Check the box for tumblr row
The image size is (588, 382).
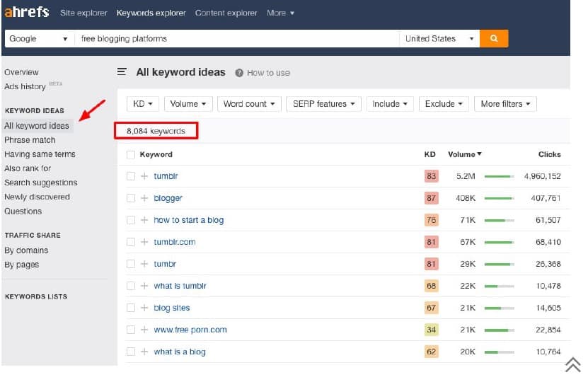[x=130, y=176]
